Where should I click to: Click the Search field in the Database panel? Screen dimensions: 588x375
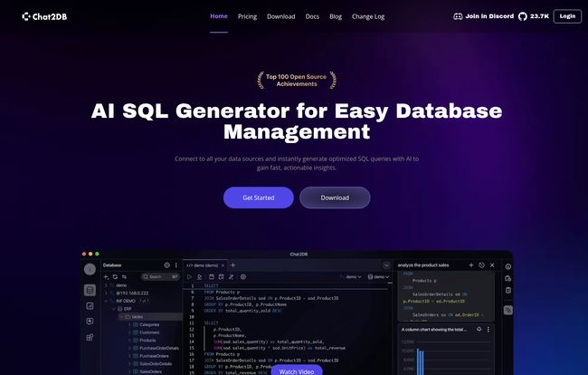(x=160, y=276)
